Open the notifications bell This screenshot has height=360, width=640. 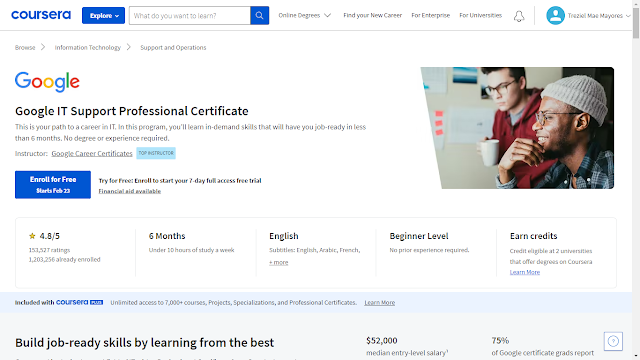click(x=519, y=16)
